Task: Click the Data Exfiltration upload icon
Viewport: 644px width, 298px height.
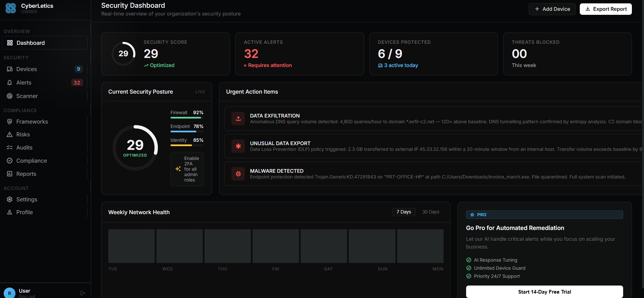Action: tap(238, 119)
